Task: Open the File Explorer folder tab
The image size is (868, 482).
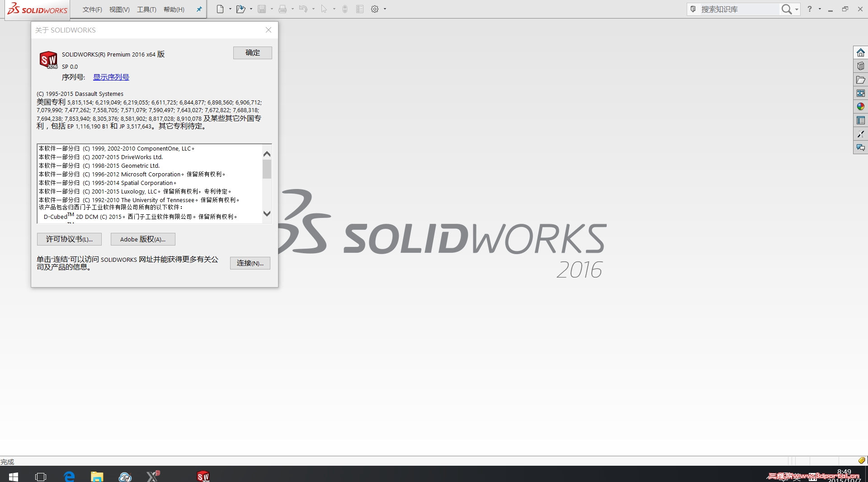Action: pyautogui.click(x=861, y=80)
